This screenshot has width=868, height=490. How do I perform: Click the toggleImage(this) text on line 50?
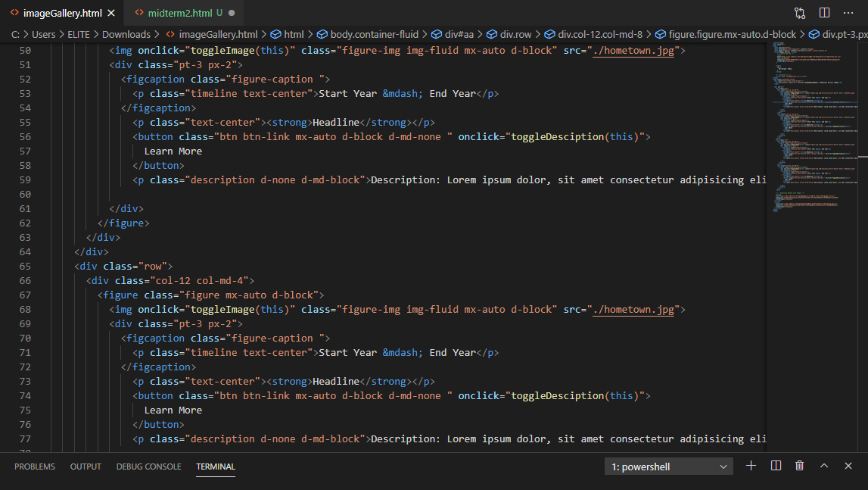pyautogui.click(x=240, y=51)
